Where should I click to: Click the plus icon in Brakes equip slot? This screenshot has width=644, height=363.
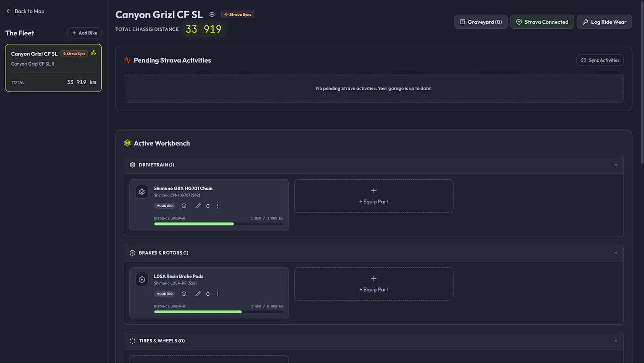pos(374,278)
